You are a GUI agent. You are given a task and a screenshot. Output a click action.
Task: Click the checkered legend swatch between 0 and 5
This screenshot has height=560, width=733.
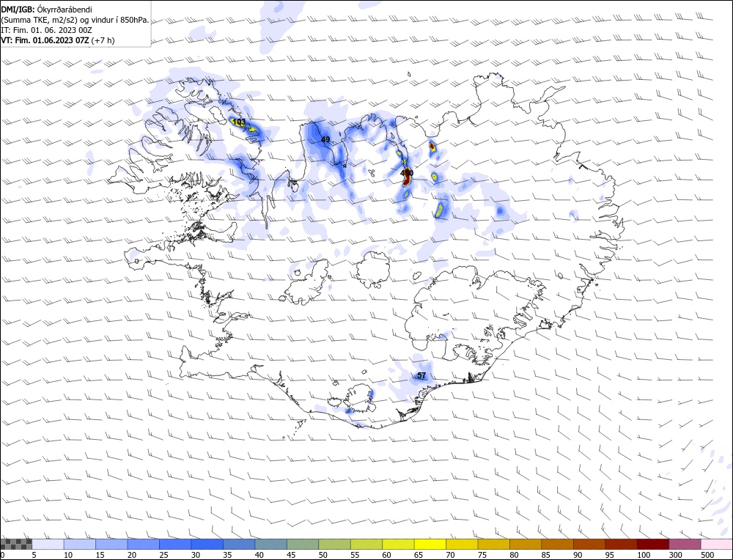pyautogui.click(x=16, y=544)
